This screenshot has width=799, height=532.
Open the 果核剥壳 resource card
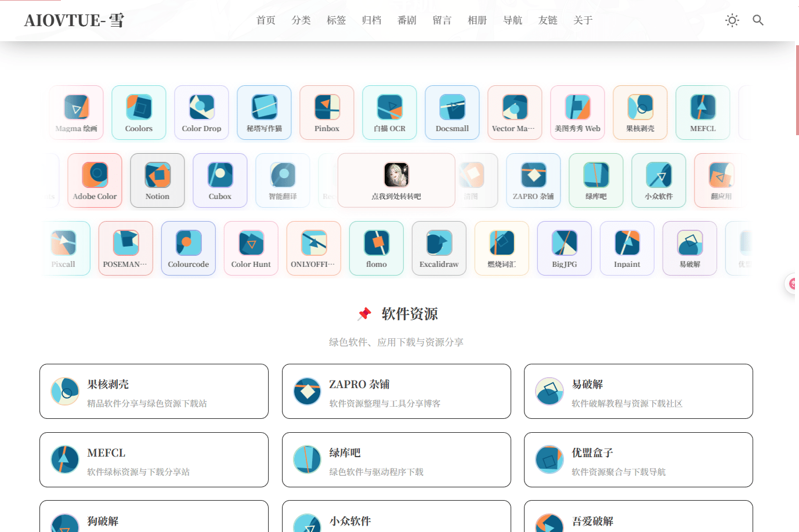click(x=154, y=391)
